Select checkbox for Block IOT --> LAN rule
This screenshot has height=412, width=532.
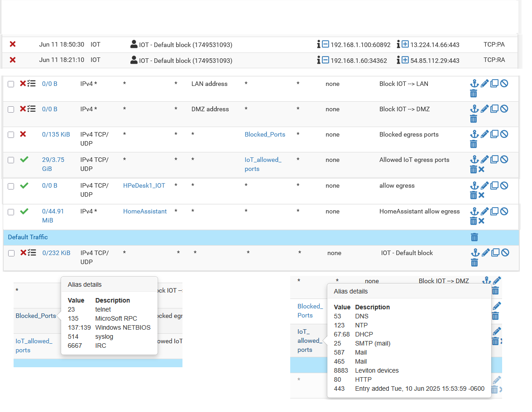[11, 84]
